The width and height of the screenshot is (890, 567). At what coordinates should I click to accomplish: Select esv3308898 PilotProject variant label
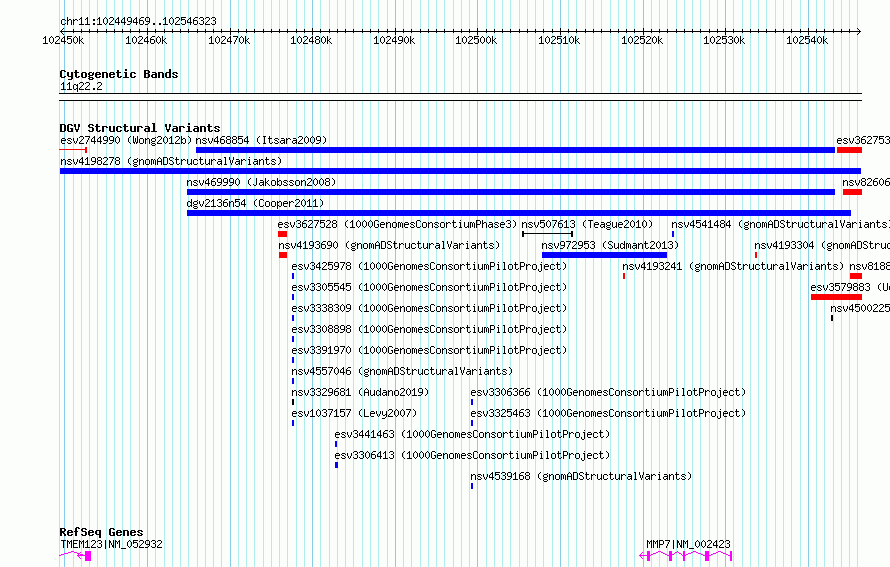click(x=429, y=329)
